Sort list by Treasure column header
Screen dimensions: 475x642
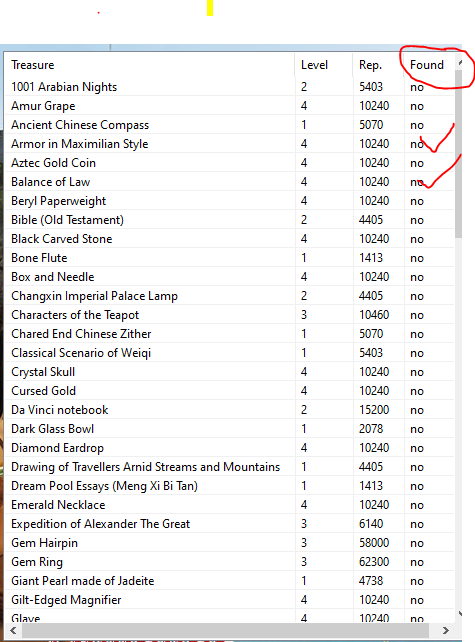coord(149,65)
